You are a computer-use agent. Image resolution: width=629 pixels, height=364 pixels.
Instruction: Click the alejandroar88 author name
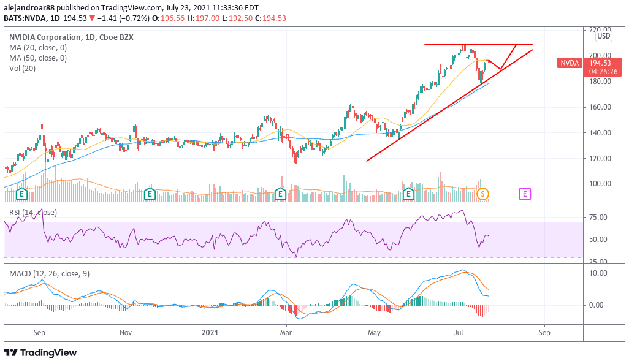(x=29, y=7)
